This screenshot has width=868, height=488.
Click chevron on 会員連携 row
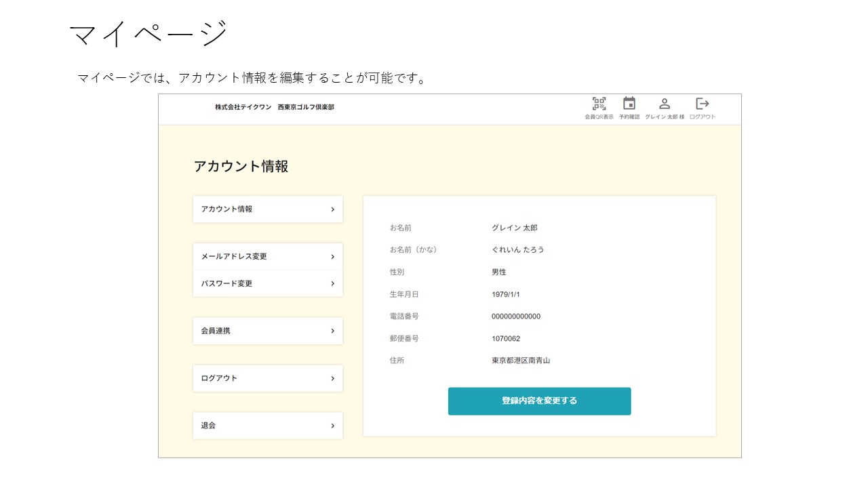(x=332, y=331)
